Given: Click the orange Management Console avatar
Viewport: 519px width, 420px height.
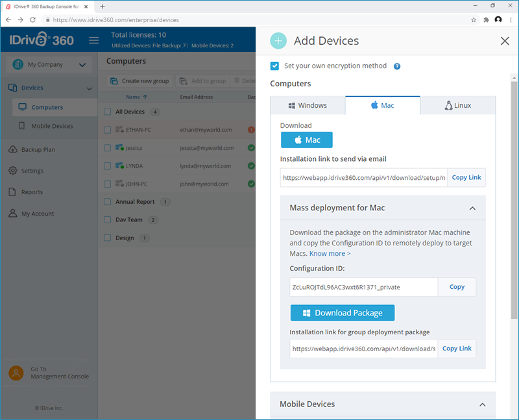Looking at the screenshot, I should point(16,373).
